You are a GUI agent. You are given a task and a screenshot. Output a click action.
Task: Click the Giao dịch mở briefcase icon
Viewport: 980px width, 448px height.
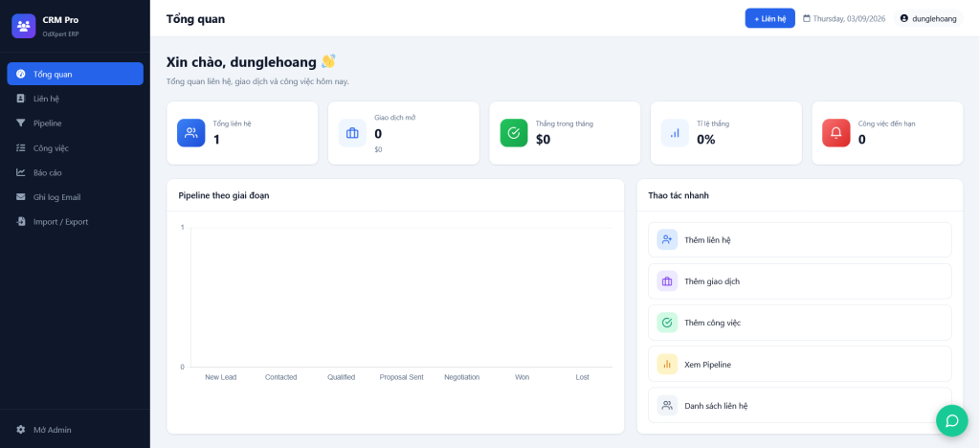[x=352, y=133]
